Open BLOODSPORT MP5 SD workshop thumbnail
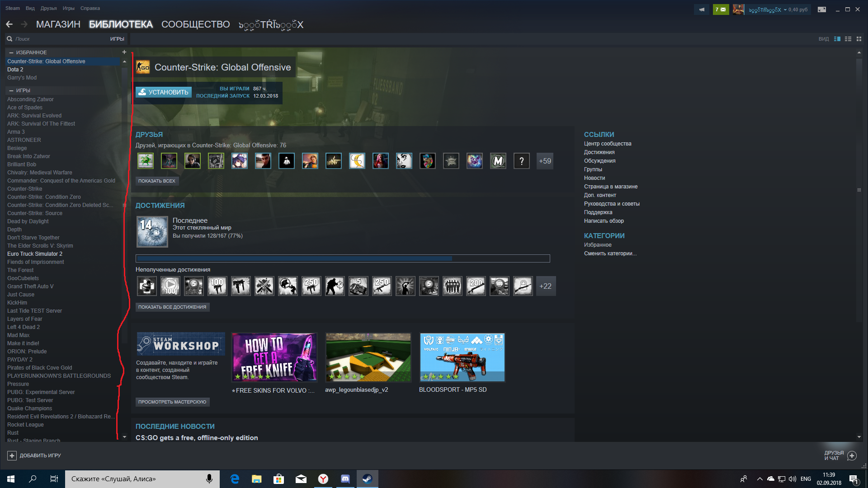Viewport: 868px width, 488px height. (x=462, y=357)
